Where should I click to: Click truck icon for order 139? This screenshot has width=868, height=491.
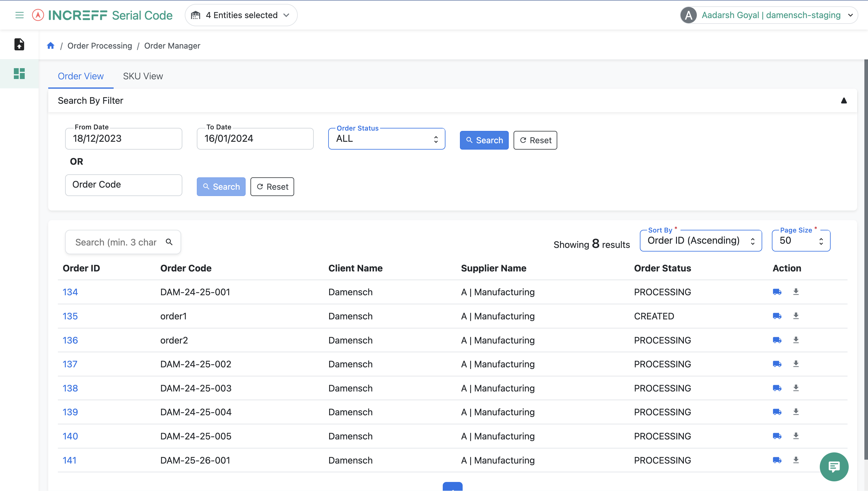pyautogui.click(x=777, y=412)
